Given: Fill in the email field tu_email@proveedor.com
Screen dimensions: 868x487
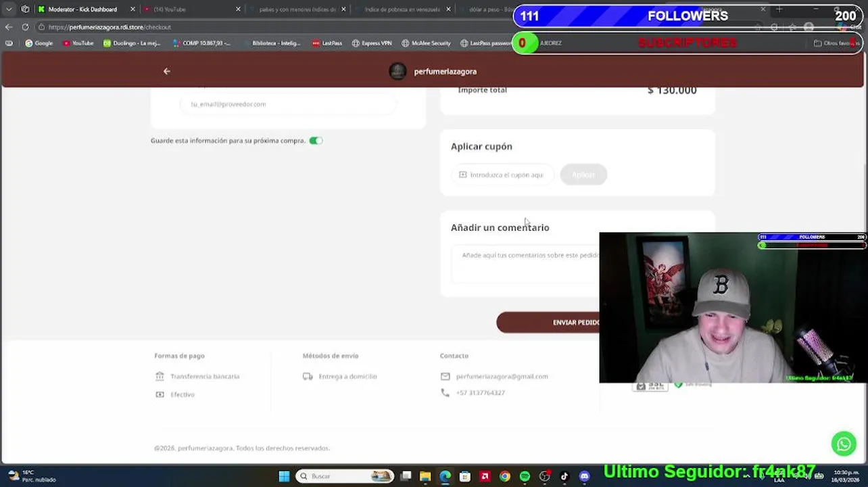Looking at the screenshot, I should point(288,104).
